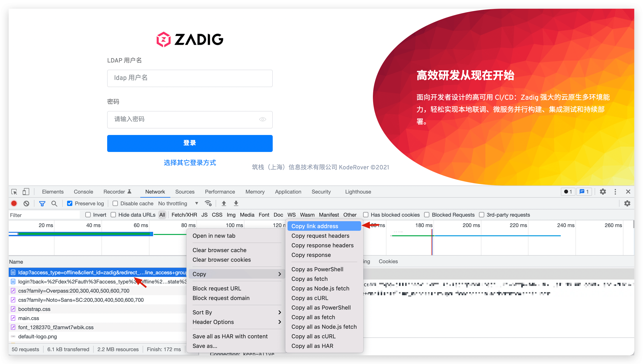Select Copy link address from menu
The width and height of the screenshot is (643, 364).
click(x=315, y=226)
